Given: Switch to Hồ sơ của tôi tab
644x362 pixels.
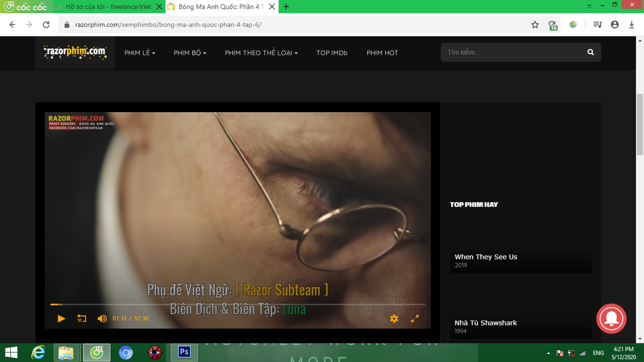Looking at the screenshot, I should coord(107,7).
